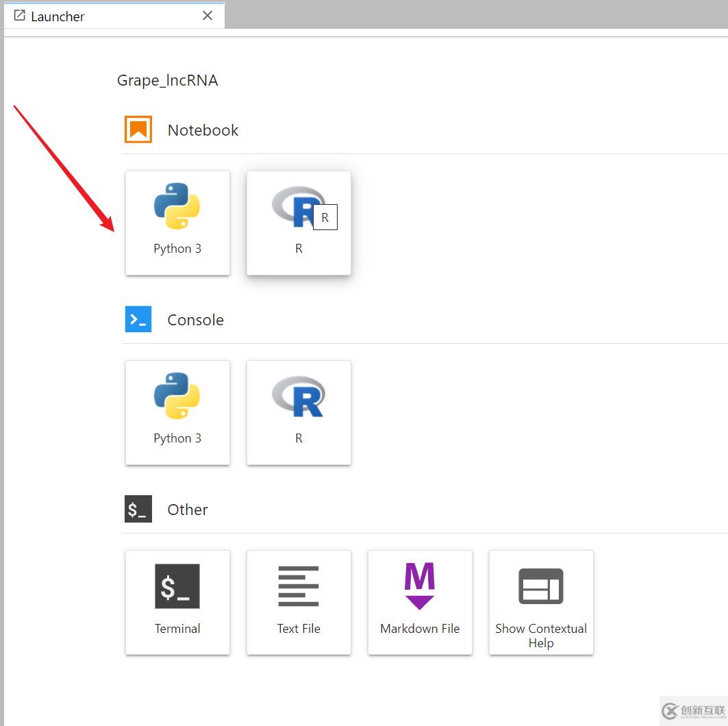Click the dark Other section icon
728x726 pixels.
[x=138, y=509]
